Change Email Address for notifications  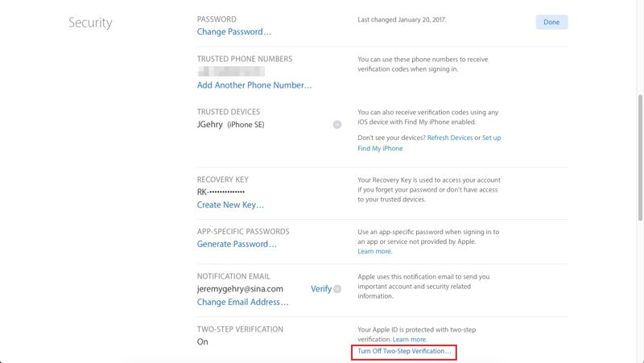coord(243,303)
